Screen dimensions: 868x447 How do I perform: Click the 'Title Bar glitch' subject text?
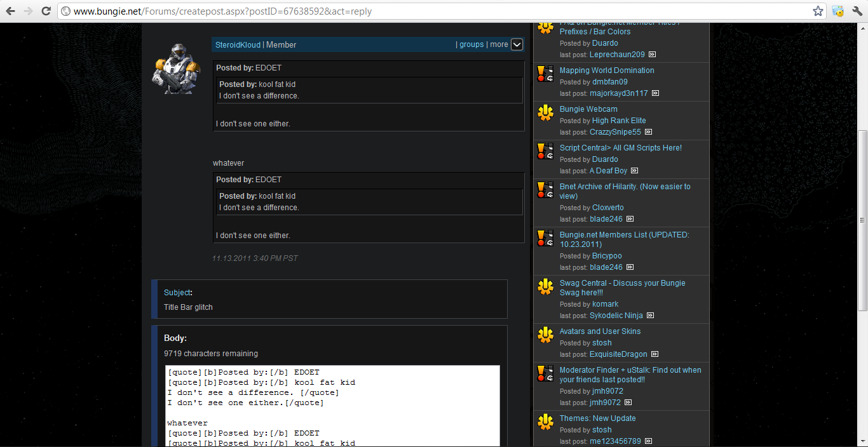coord(188,307)
